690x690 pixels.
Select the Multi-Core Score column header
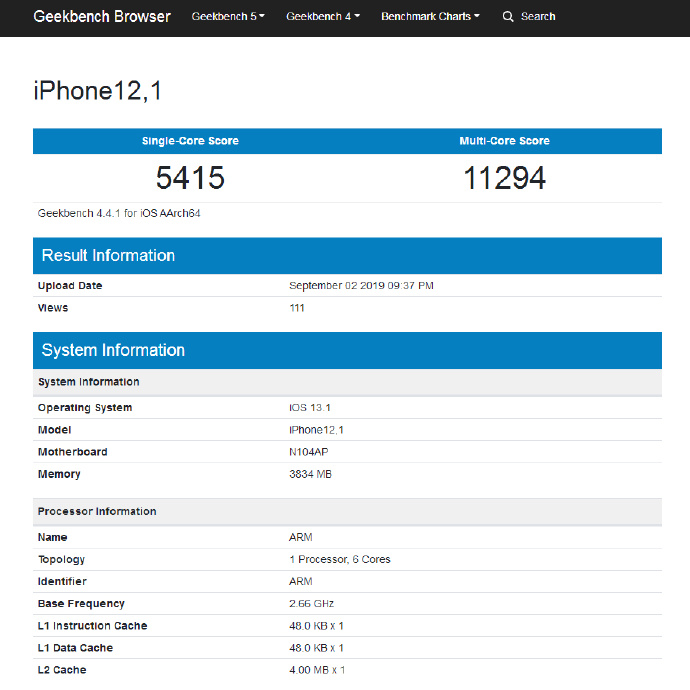point(504,141)
